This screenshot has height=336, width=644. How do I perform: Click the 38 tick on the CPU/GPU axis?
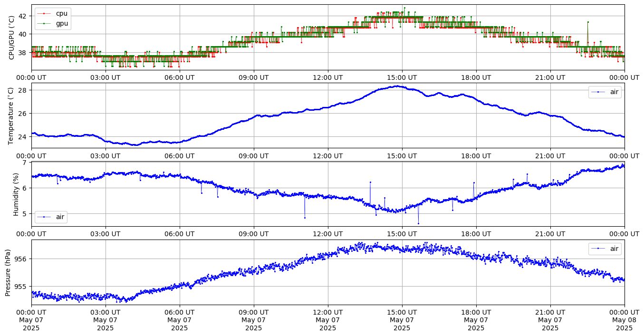(23, 52)
